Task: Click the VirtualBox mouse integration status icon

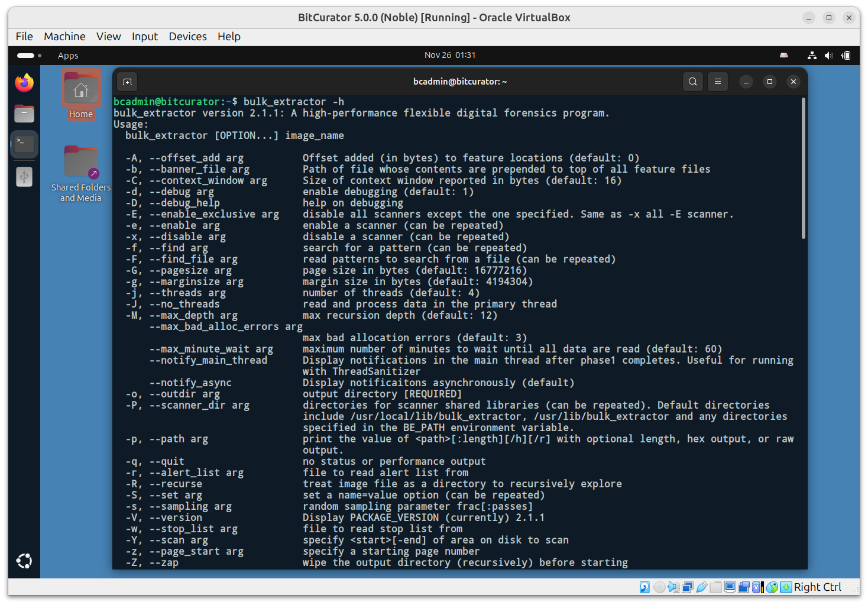Action: coord(772,587)
